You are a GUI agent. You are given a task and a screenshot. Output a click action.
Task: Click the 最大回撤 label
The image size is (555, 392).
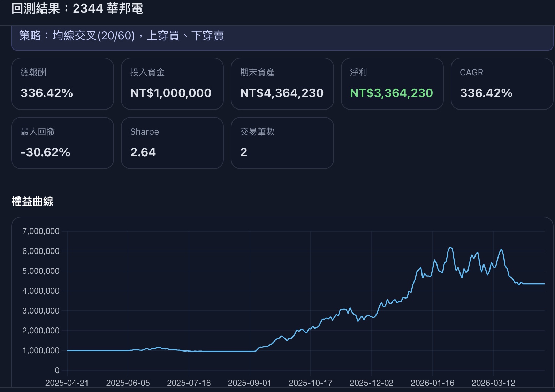click(38, 131)
